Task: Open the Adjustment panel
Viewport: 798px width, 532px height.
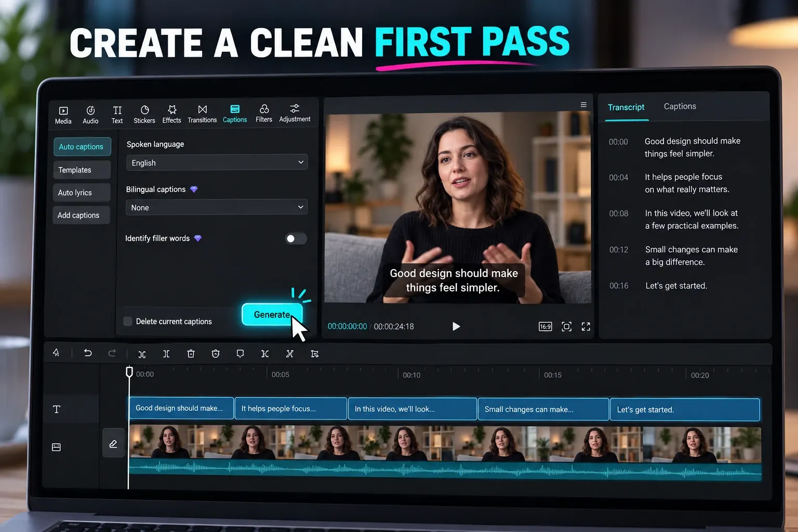Action: pyautogui.click(x=295, y=113)
